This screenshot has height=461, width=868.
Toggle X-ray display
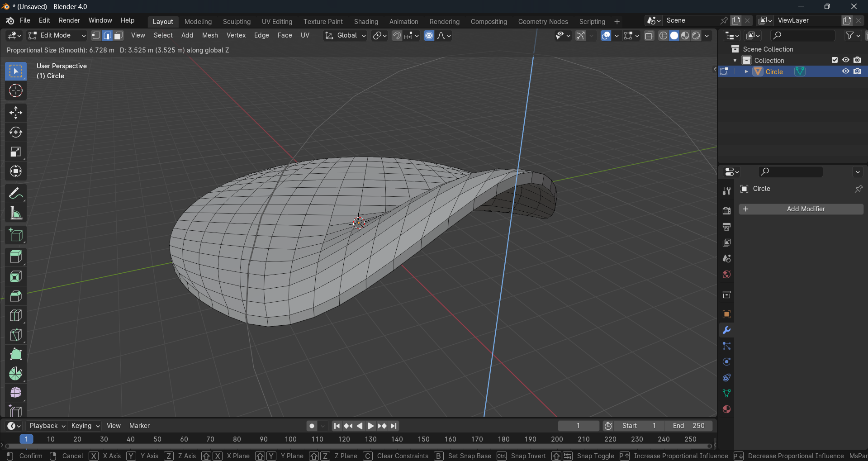pyautogui.click(x=649, y=35)
